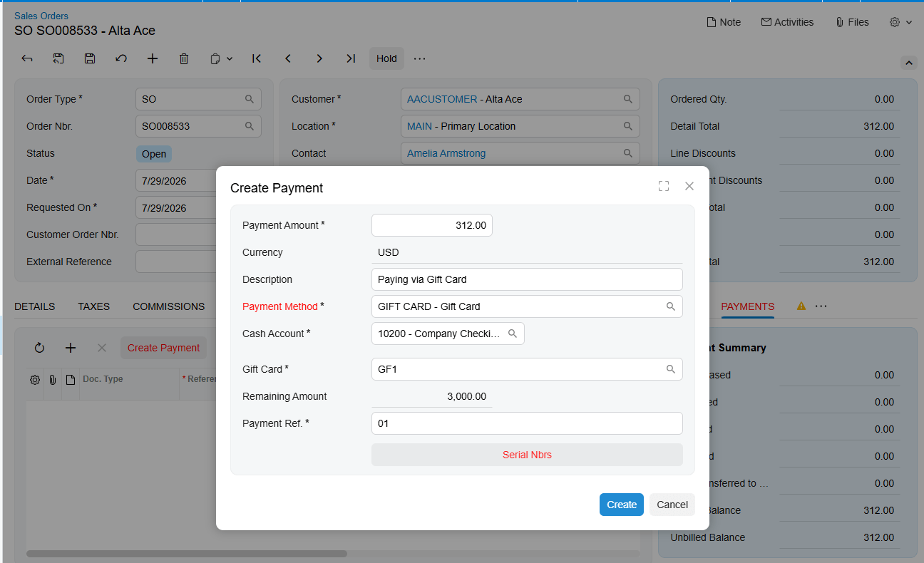Click the Customer Order Nbr. field
924x563 pixels.
[x=175, y=234]
